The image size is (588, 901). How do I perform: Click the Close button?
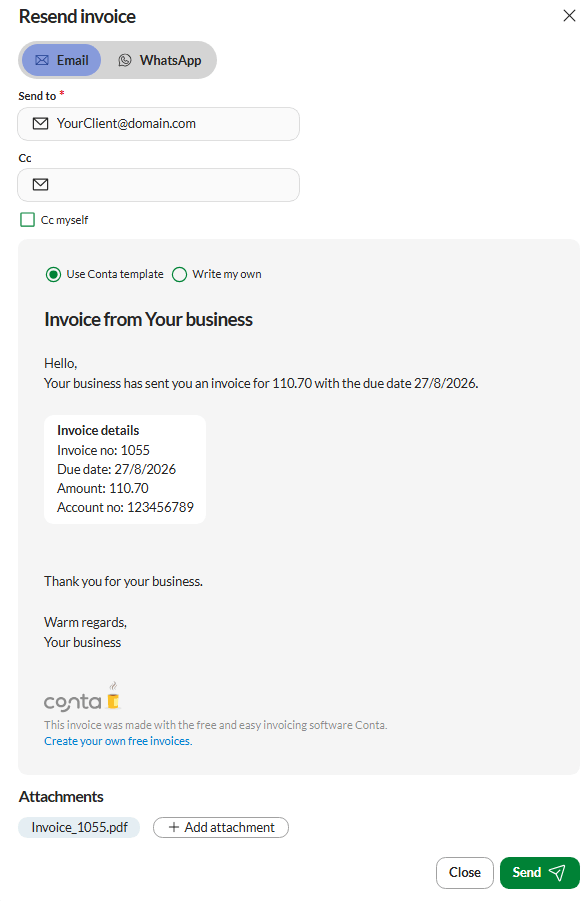coord(464,873)
